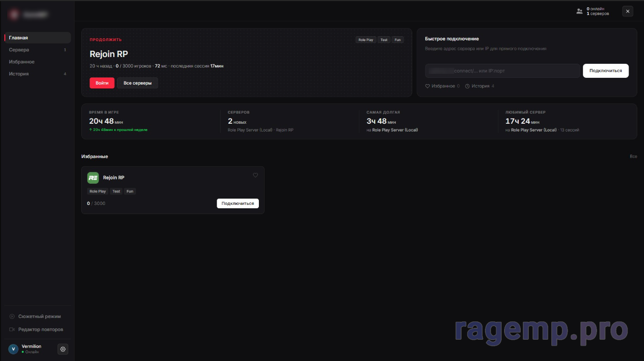
Task: Click Test tag on favorite card
Action: 116,191
